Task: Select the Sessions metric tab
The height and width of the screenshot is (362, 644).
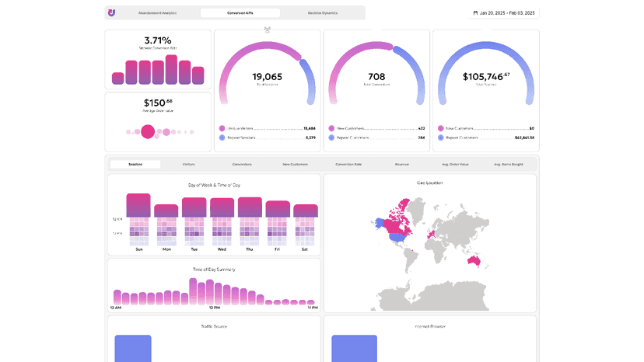Action: (x=135, y=164)
